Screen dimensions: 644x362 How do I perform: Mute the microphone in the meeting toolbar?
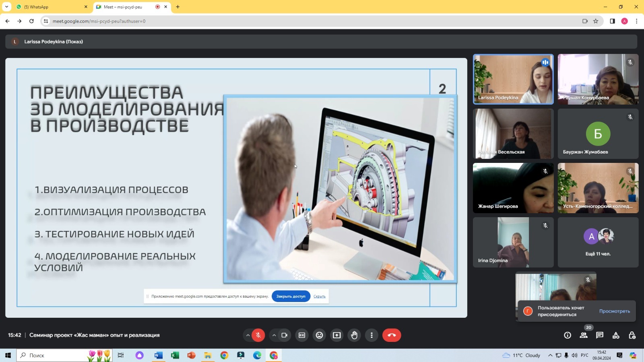[x=258, y=335]
